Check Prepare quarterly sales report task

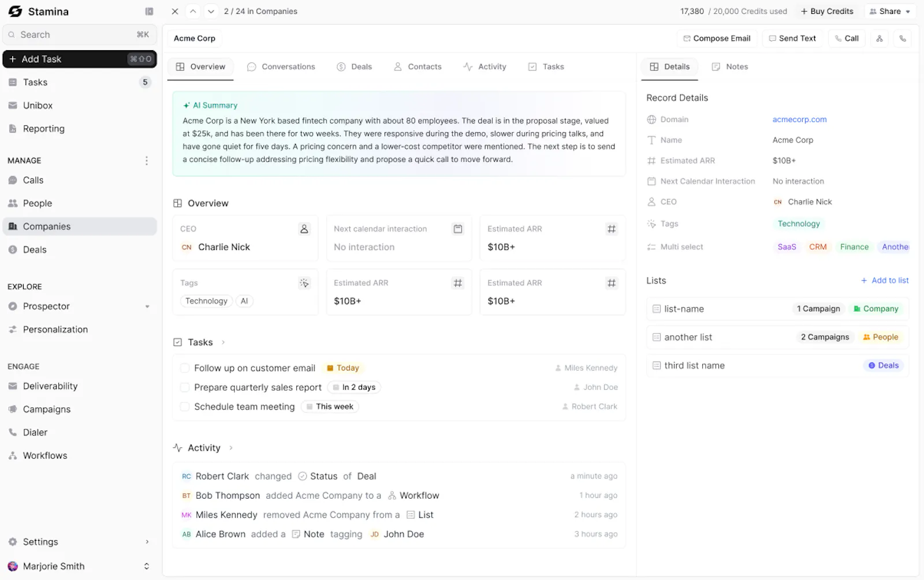(185, 387)
